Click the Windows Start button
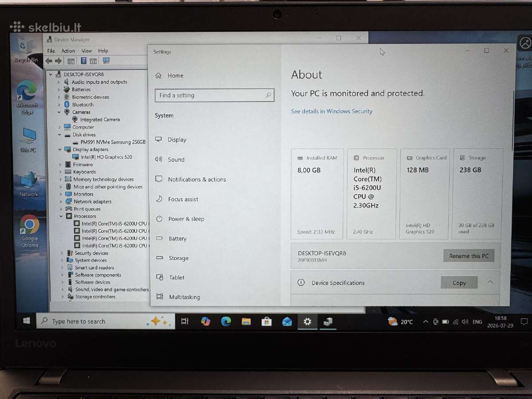The width and height of the screenshot is (532, 399). pos(27,321)
